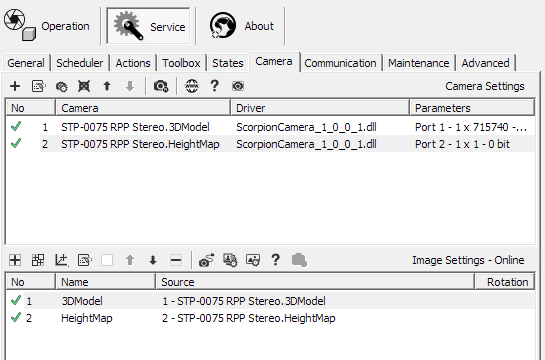
Task: Edit image properties in Image Settings toolbar
Action: pos(85,260)
